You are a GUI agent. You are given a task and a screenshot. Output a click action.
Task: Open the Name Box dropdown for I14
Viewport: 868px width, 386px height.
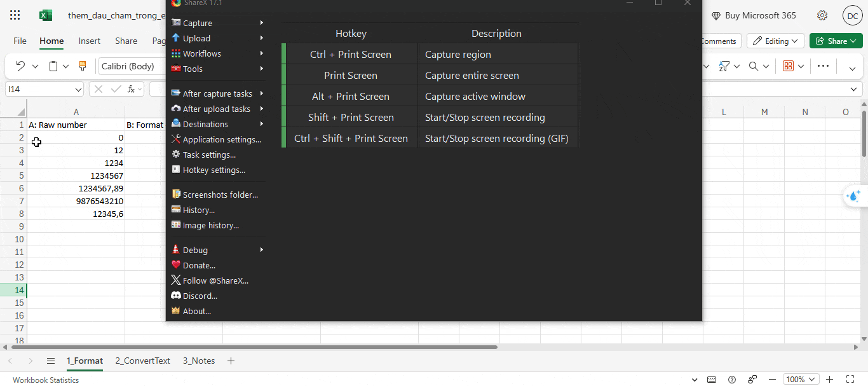pyautogui.click(x=78, y=90)
